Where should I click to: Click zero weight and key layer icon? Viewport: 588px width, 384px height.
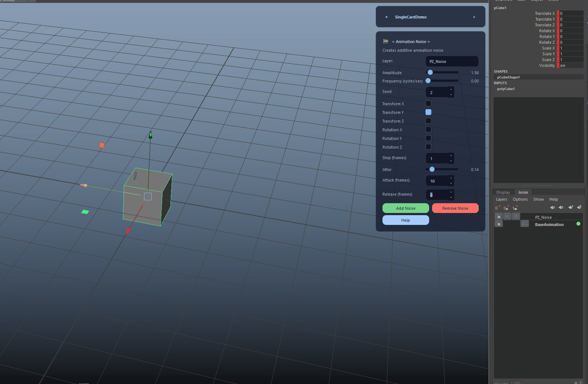506,208
